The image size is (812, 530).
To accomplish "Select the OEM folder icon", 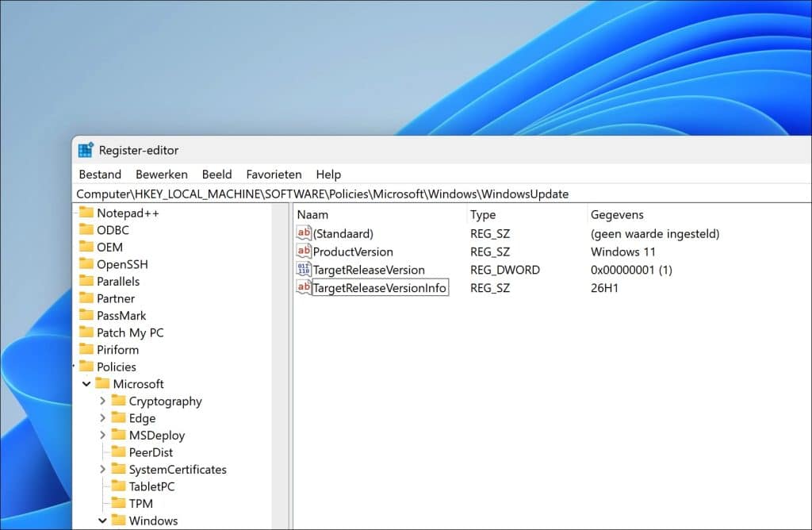I will click(x=86, y=247).
